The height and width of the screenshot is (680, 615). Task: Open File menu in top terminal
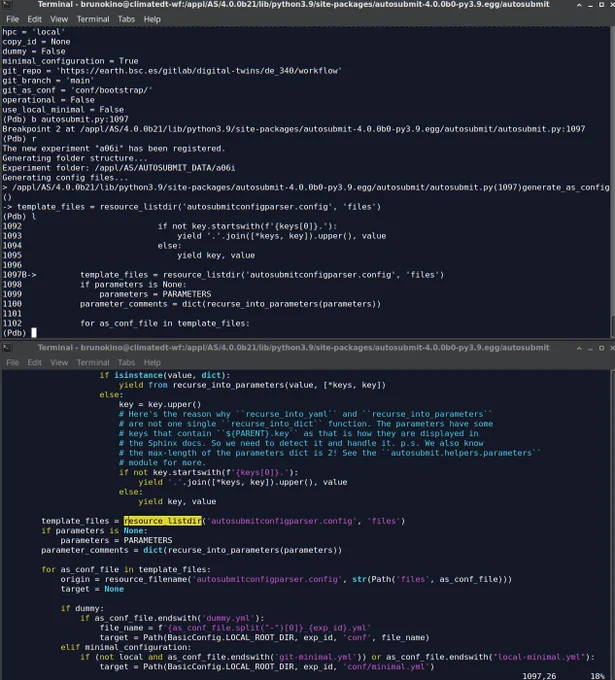point(12,19)
